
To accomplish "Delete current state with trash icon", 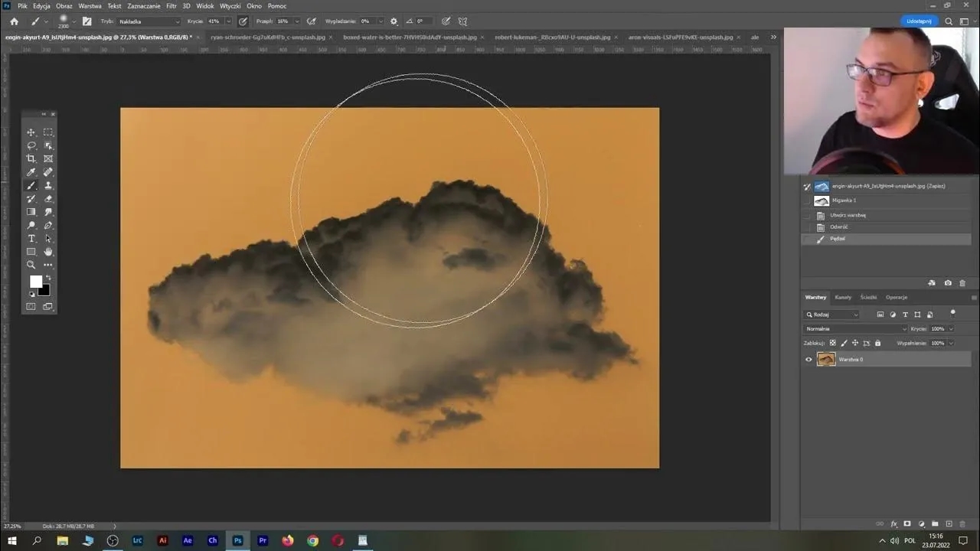I will pyautogui.click(x=962, y=283).
